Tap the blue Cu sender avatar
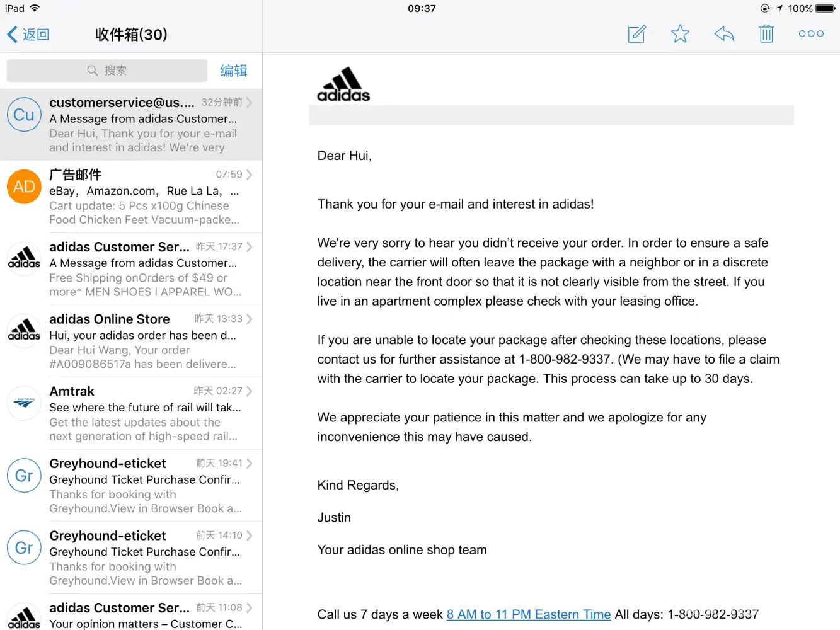This screenshot has width=840, height=630. pos(24,115)
